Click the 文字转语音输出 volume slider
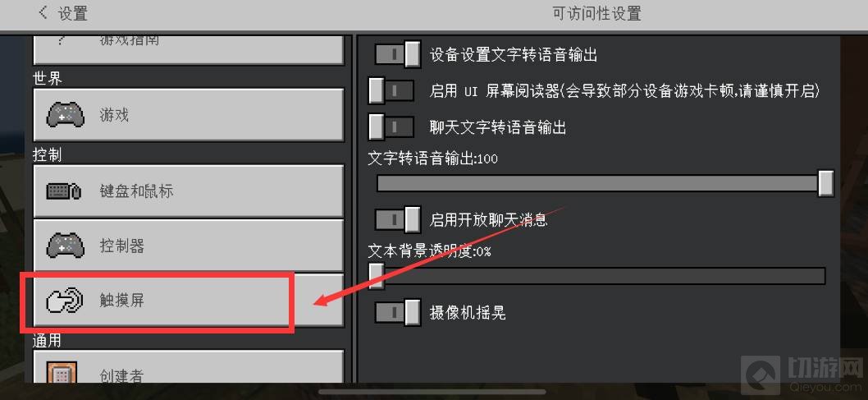The image size is (868, 400). (605, 183)
